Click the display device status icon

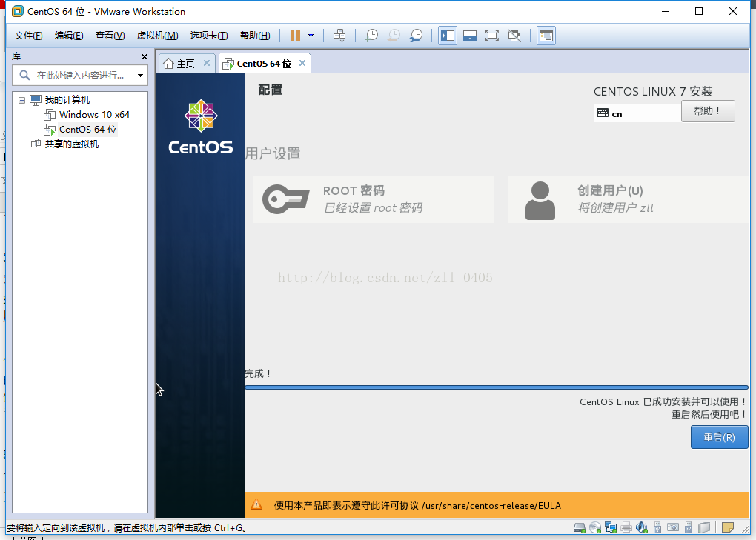pos(704,527)
